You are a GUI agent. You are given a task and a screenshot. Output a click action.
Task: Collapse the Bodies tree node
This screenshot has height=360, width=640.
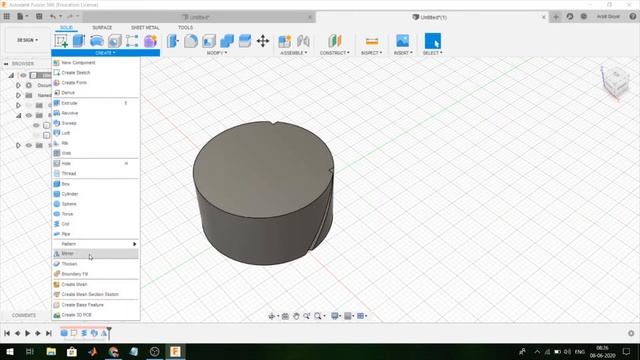pos(18,116)
